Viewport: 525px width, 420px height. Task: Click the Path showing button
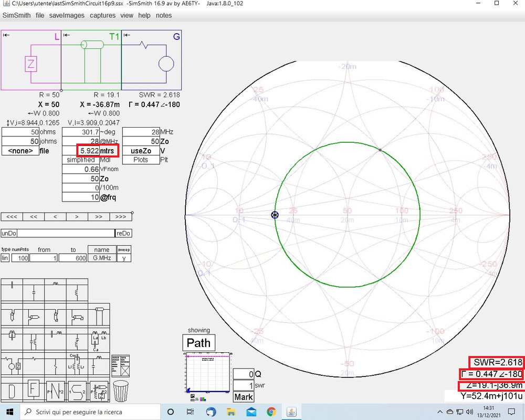198,343
